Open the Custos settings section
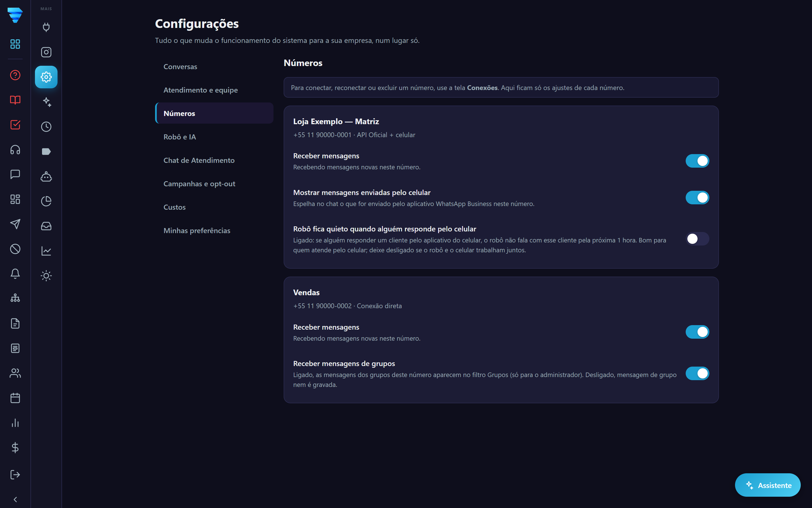The width and height of the screenshot is (812, 508). click(x=214, y=207)
